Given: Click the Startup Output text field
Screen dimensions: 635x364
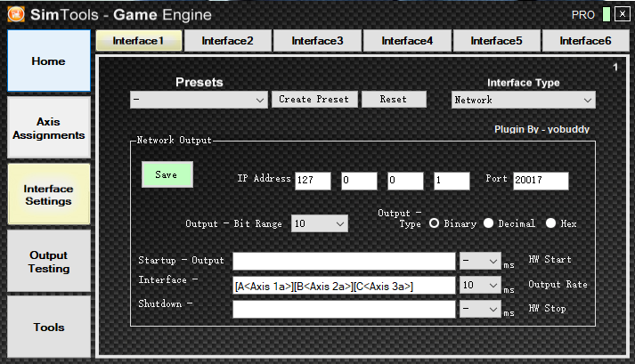Looking at the screenshot, I should coord(344,261).
